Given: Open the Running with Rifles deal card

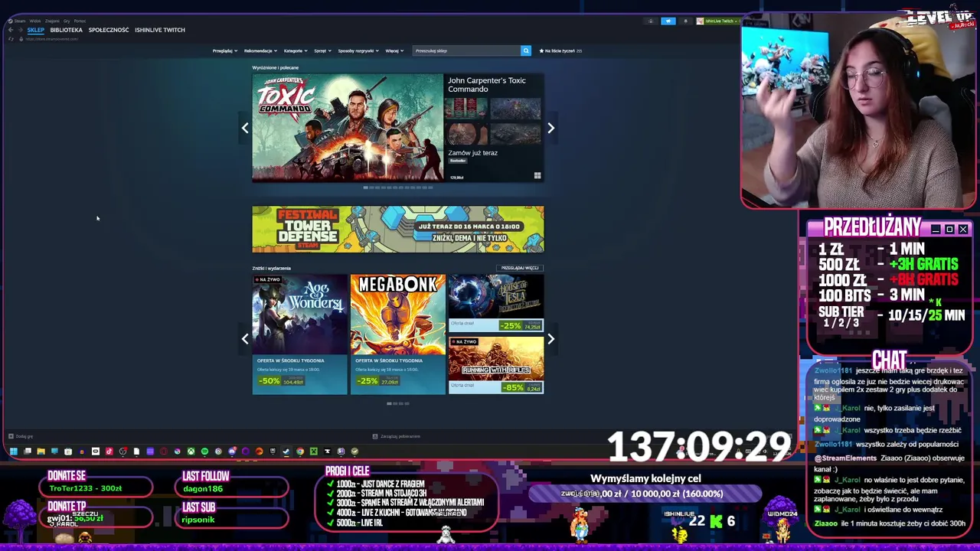Looking at the screenshot, I should point(496,365).
